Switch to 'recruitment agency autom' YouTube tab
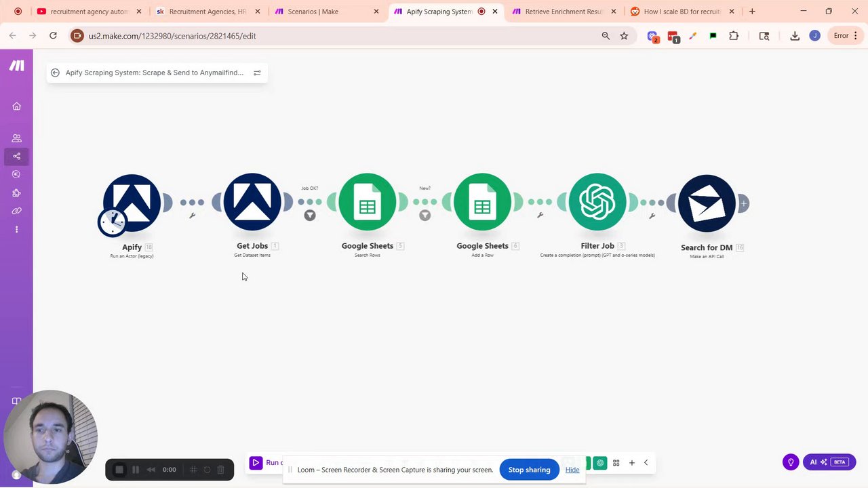Viewport: 868px width, 488px height. point(88,12)
